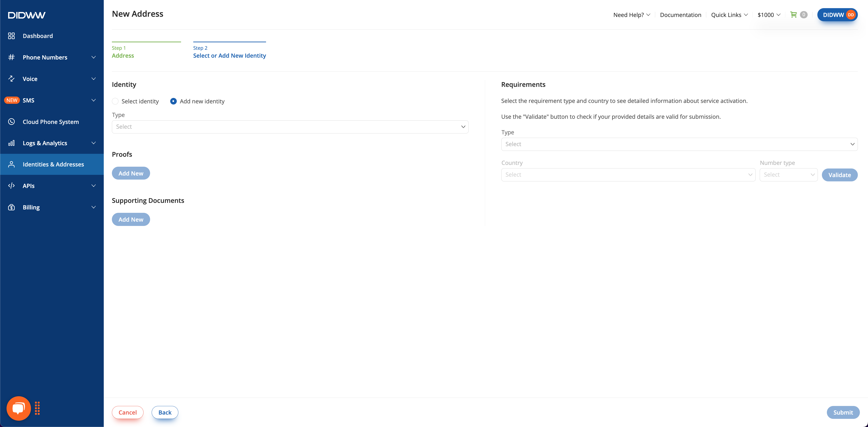Image resolution: width=868 pixels, height=427 pixels.
Task: Open the live chat bubble
Action: 19,408
